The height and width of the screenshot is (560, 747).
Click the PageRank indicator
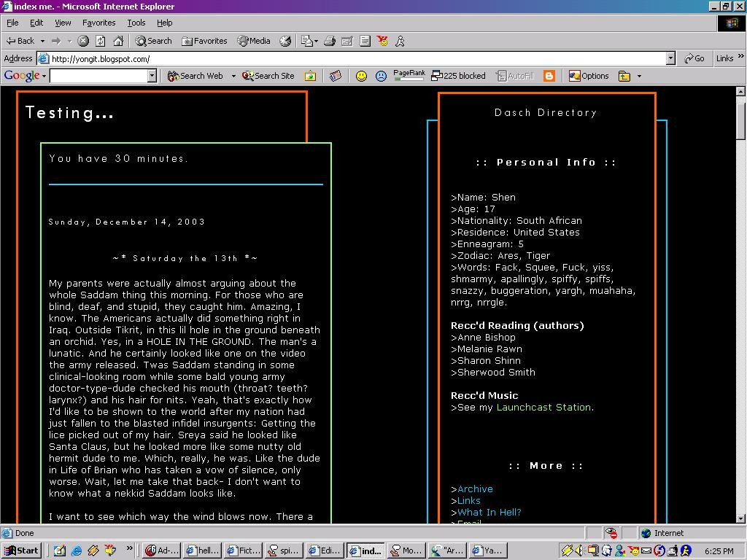tap(409, 75)
